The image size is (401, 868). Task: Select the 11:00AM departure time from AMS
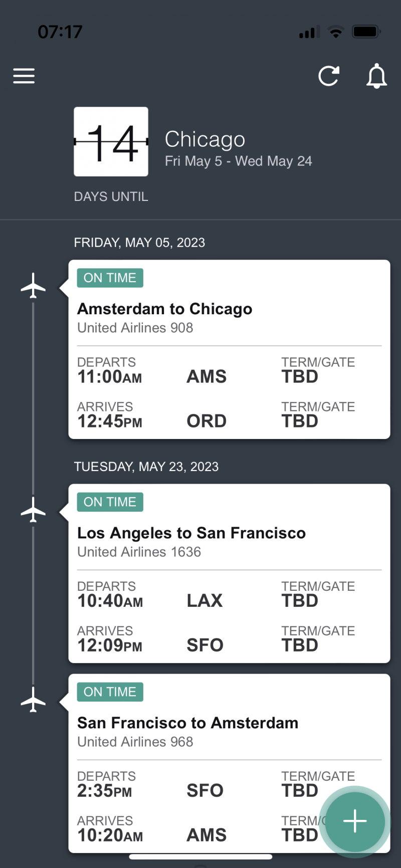tap(109, 376)
